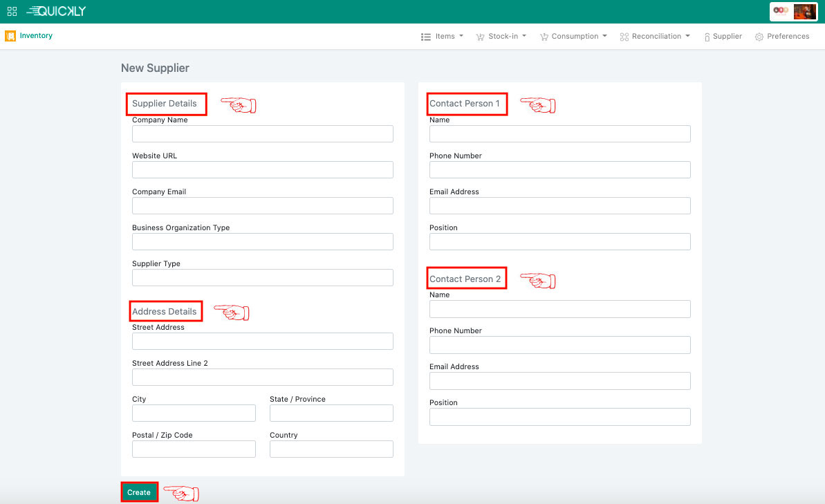Open the Stock-in dropdown arrow
Screen dimensions: 825x504
524,36
